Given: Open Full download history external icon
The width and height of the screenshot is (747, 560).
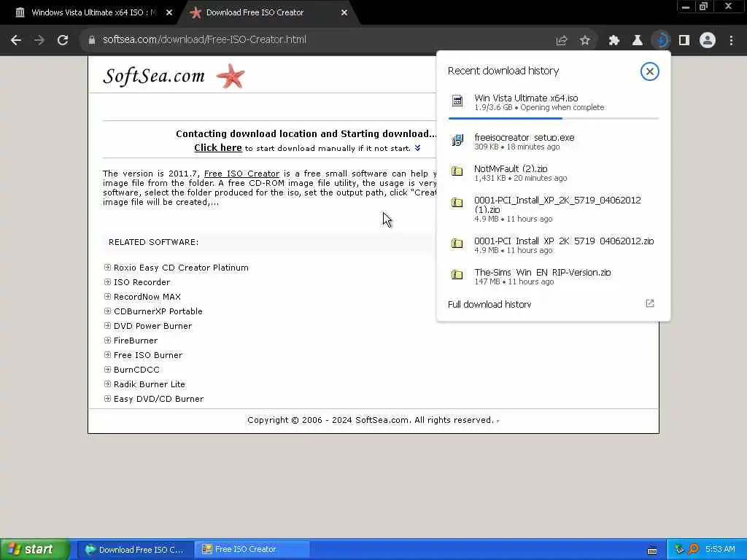Looking at the screenshot, I should [649, 304].
